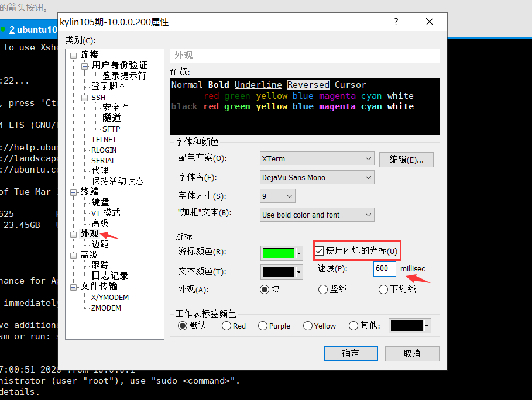
Task: Select the 块 cursor appearance radio
Action: point(265,289)
